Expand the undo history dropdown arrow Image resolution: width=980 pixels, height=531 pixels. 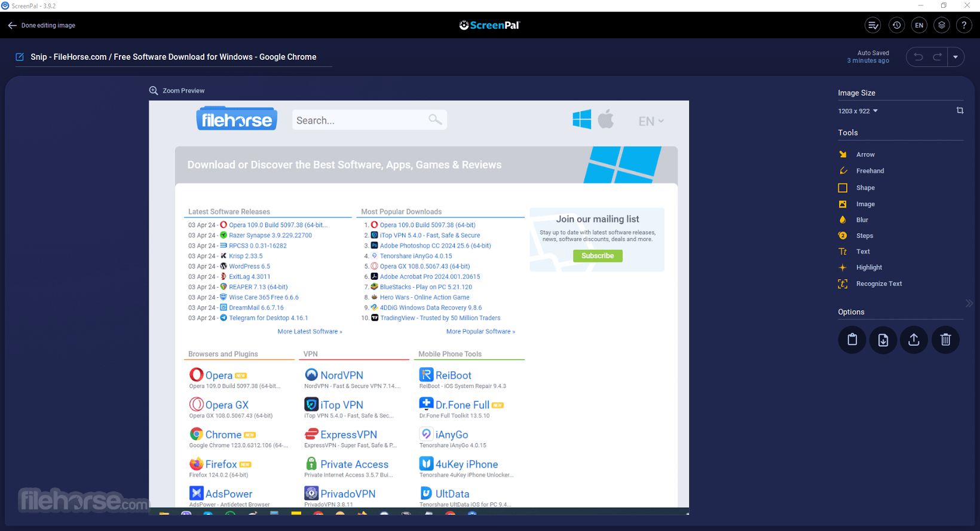[955, 57]
